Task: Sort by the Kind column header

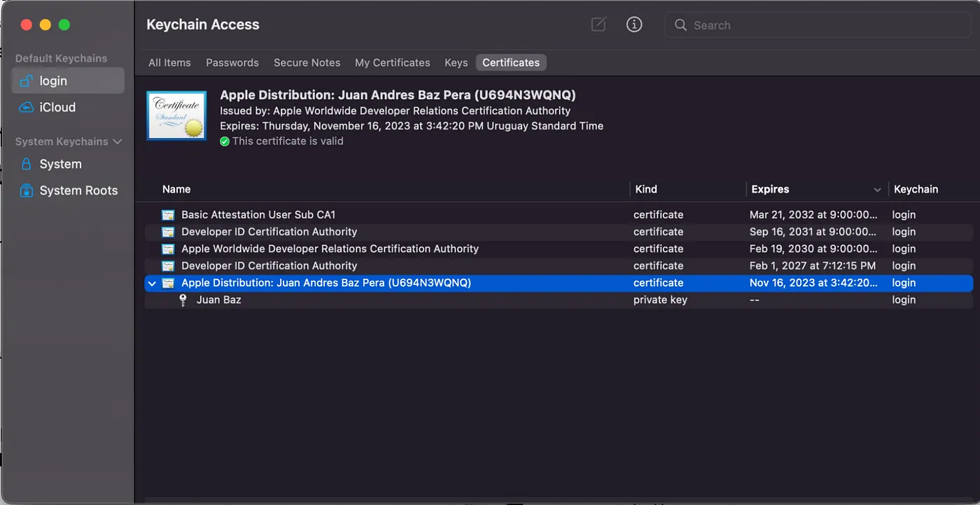Action: tap(646, 189)
